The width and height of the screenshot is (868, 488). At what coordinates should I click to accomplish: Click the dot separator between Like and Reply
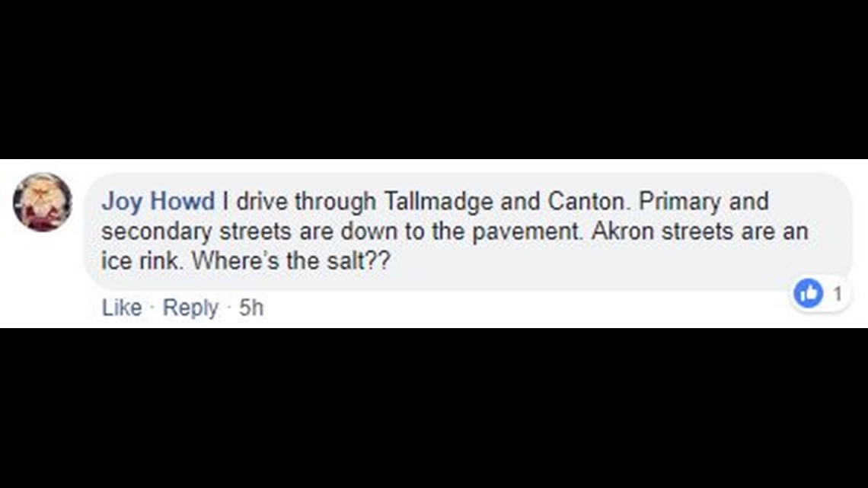tap(152, 308)
